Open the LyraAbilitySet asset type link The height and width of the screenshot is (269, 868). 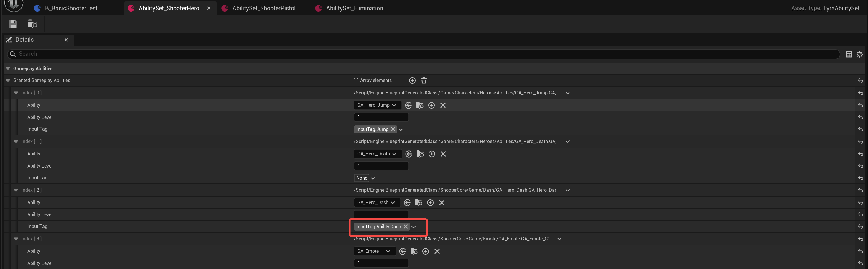(x=841, y=9)
